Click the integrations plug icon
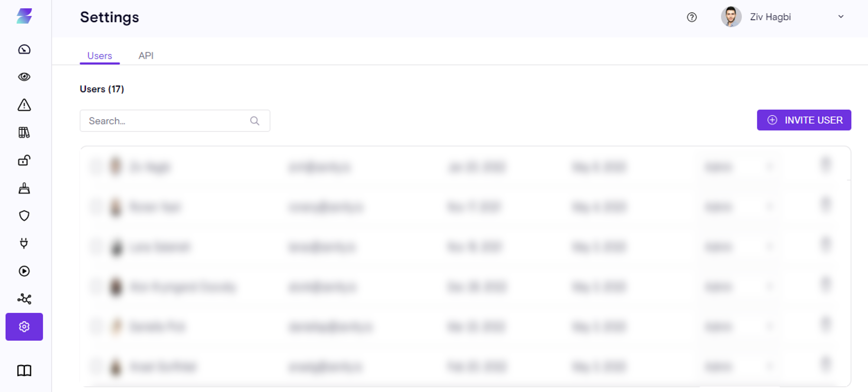This screenshot has height=392, width=868. coord(24,243)
